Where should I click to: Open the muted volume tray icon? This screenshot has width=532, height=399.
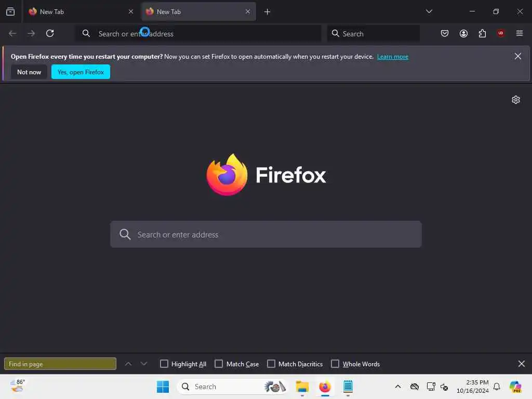tap(444, 387)
